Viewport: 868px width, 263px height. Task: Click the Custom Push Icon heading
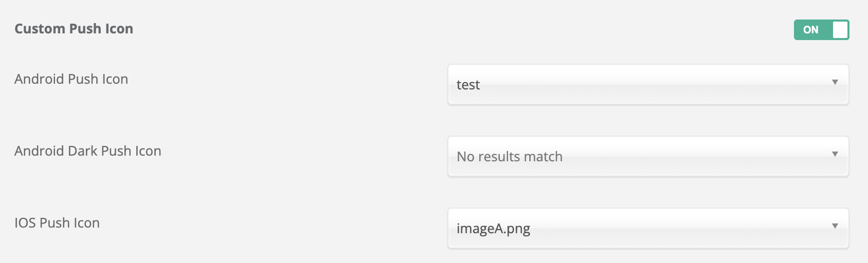coord(74,29)
